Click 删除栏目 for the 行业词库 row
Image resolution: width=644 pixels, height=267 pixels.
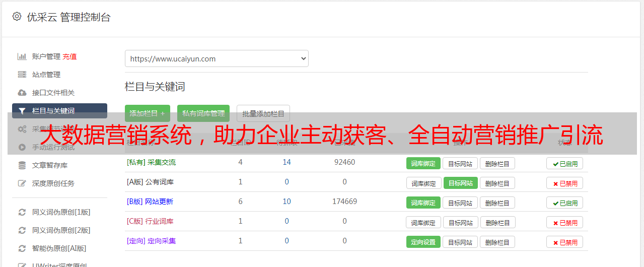(497, 222)
